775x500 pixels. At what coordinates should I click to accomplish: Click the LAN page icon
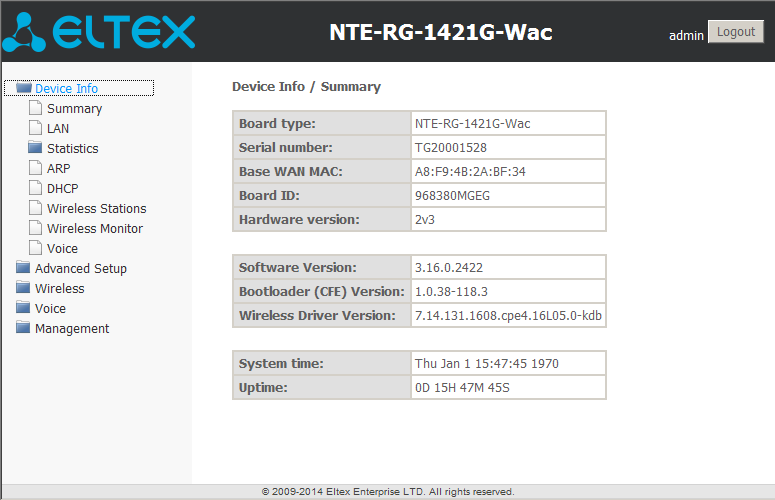tap(35, 127)
